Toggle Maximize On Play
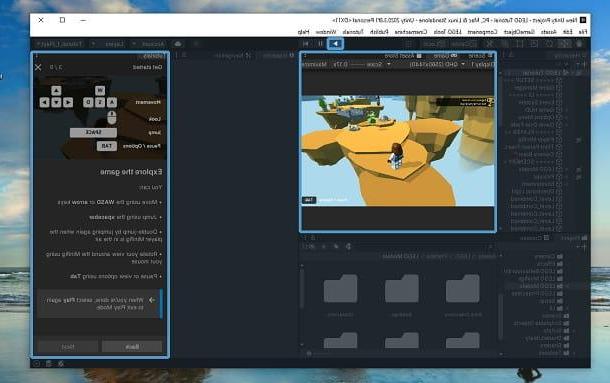Image resolution: width=610 pixels, height=383 pixels. pos(314,65)
